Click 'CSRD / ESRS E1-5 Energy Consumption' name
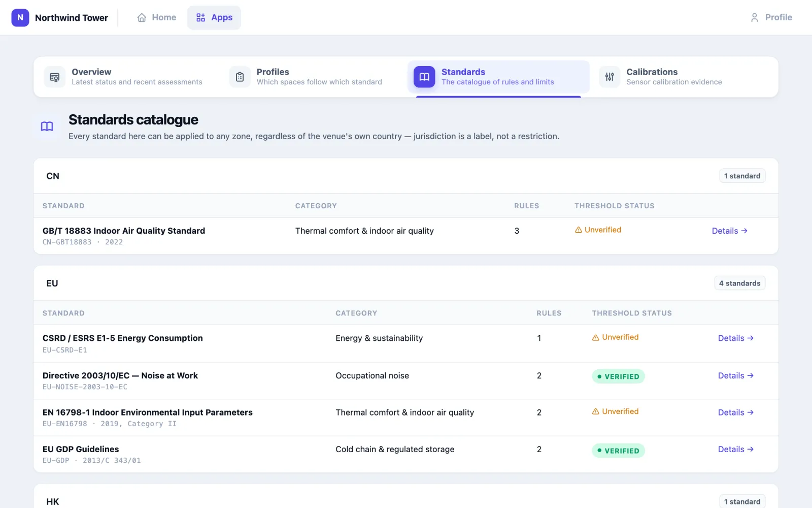Screen dimensions: 812x508 pyautogui.click(x=123, y=338)
